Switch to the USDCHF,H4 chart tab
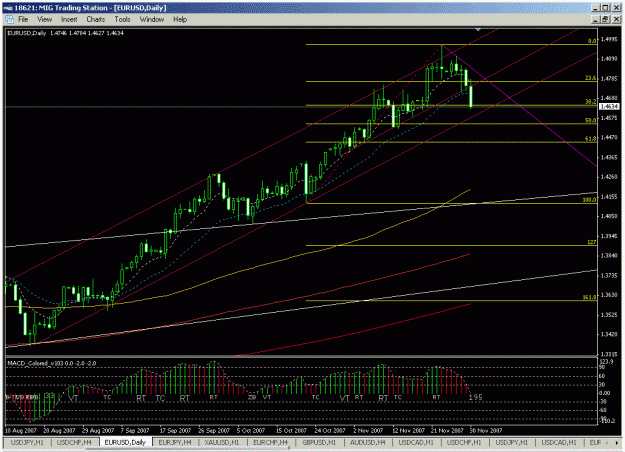The image size is (625, 452). [x=74, y=442]
